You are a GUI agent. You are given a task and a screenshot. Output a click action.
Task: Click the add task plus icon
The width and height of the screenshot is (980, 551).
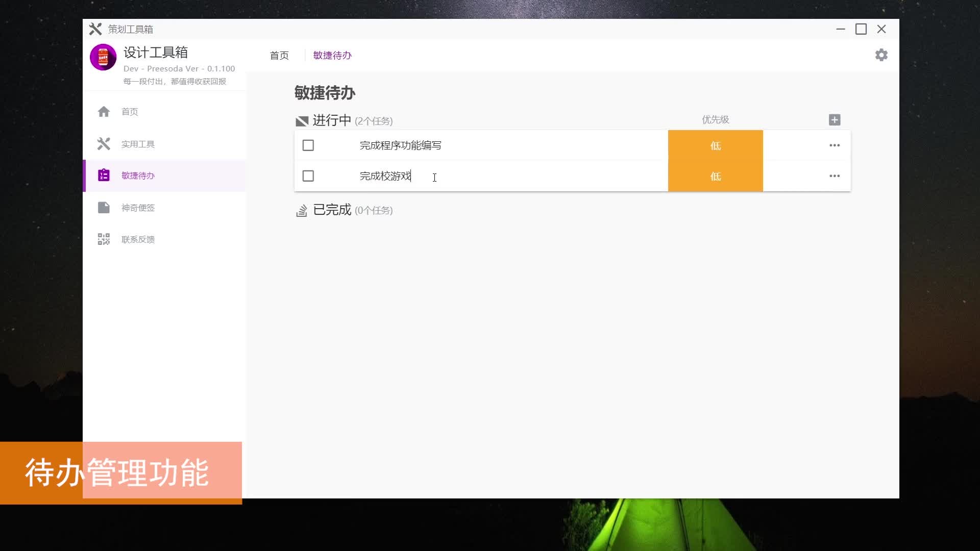coord(835,120)
